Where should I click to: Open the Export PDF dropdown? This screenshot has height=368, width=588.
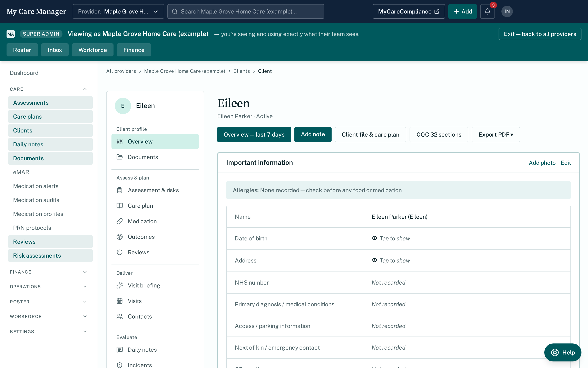point(496,135)
